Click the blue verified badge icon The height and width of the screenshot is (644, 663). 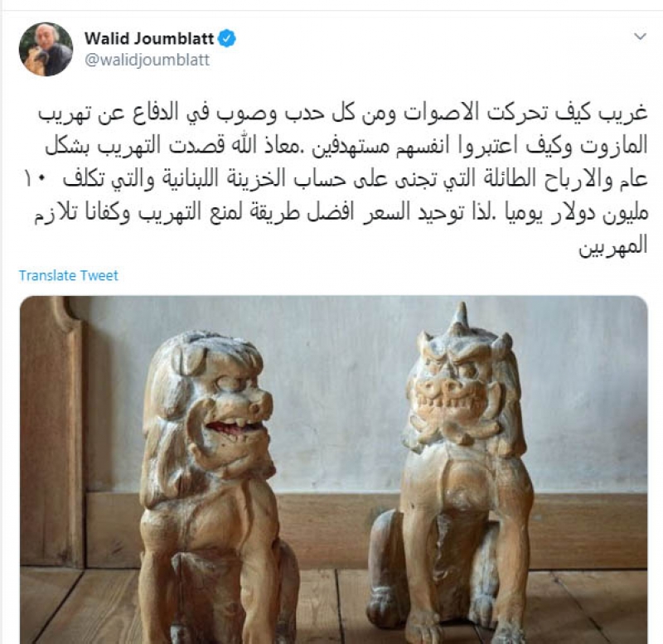pyautogui.click(x=227, y=38)
